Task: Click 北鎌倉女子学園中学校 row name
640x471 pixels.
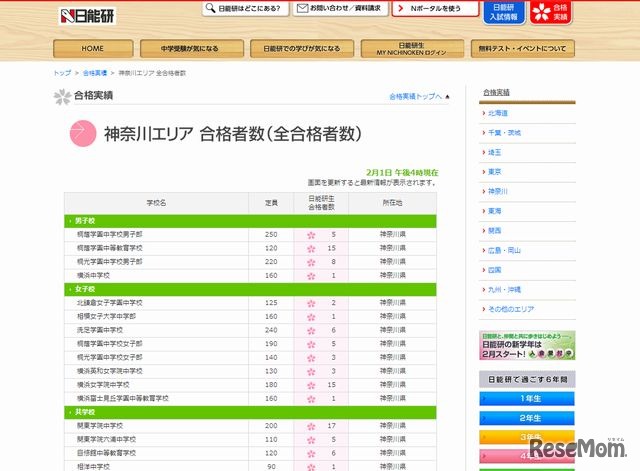Action: (x=109, y=303)
